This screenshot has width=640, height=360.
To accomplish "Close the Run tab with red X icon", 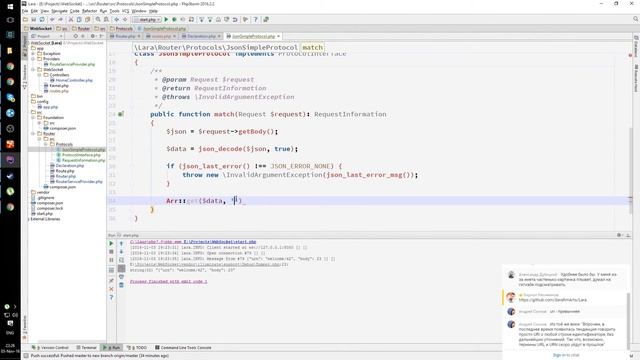I will pyautogui.click(x=111, y=289).
